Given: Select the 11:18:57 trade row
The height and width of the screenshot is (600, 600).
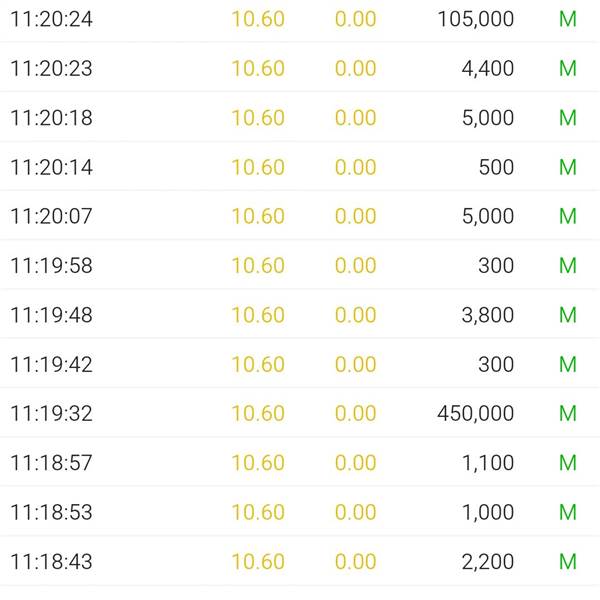Looking at the screenshot, I should [300, 462].
